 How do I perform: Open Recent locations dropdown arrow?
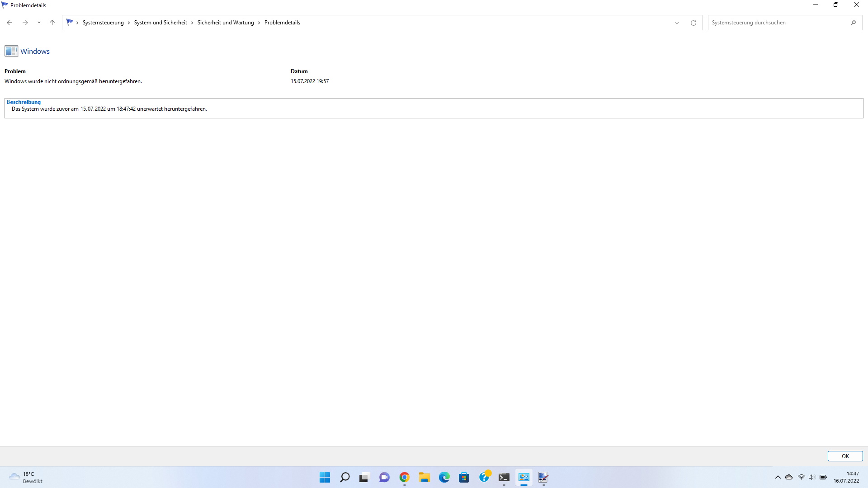pos(39,23)
